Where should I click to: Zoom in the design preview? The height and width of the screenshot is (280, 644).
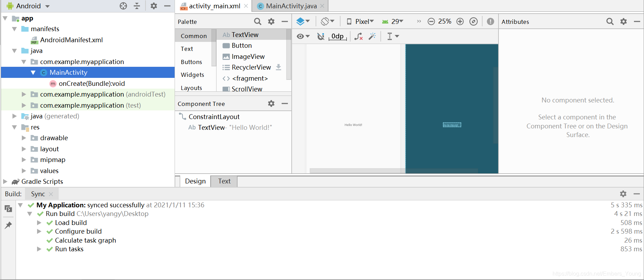click(460, 21)
